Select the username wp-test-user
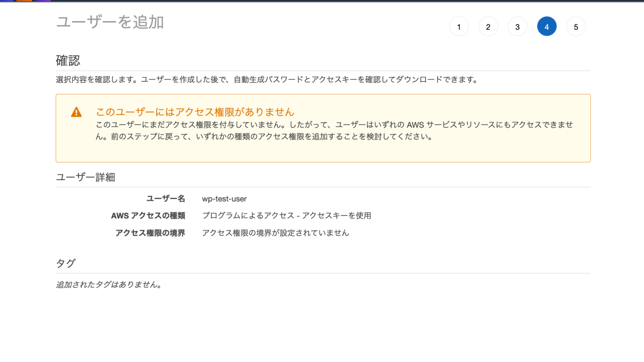 (224, 199)
